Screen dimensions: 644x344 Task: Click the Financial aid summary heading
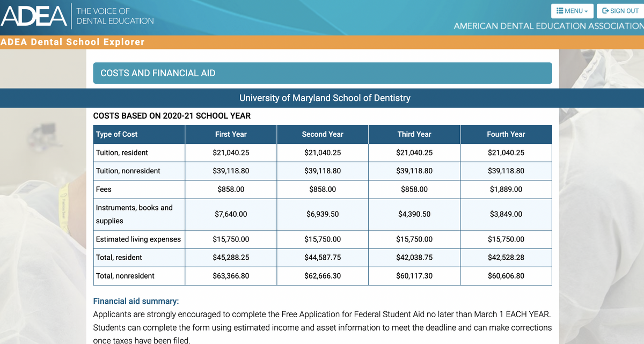(136, 301)
